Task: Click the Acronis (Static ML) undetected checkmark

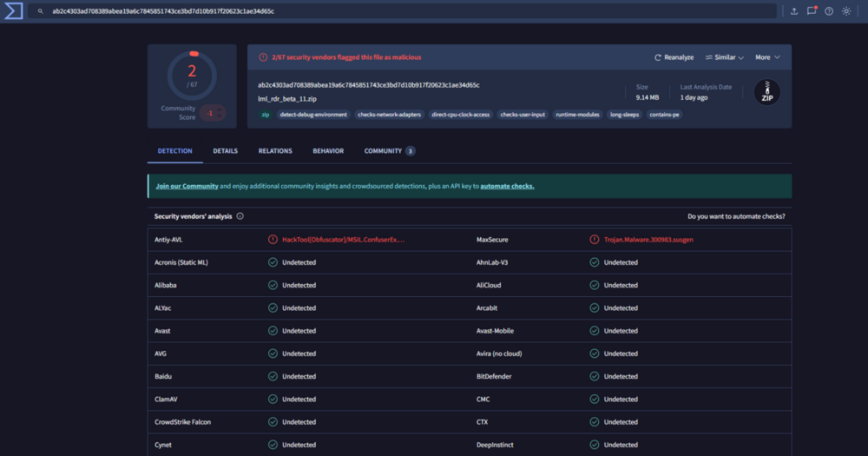Action: [273, 262]
